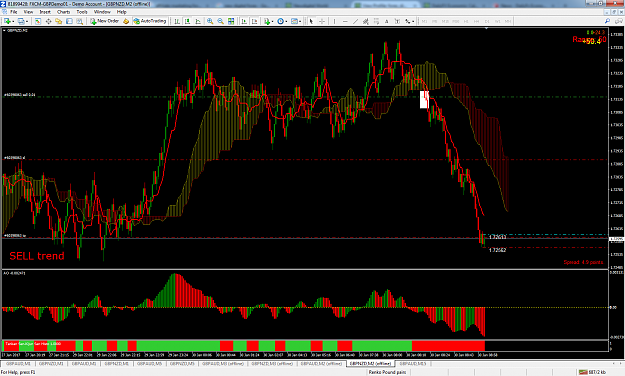The width and height of the screenshot is (625, 376).
Task: Switch to the M15 timeframe
Action: click(x=445, y=21)
